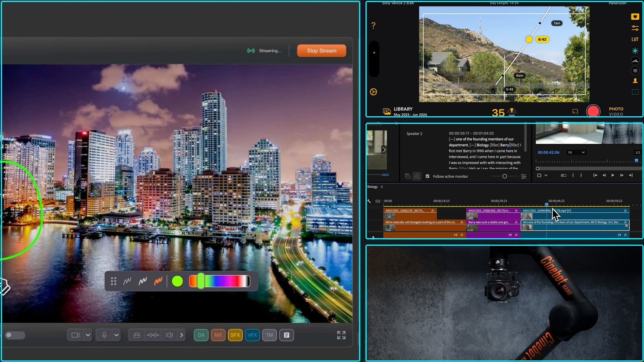Toggle the VFX marker button

pos(252,335)
